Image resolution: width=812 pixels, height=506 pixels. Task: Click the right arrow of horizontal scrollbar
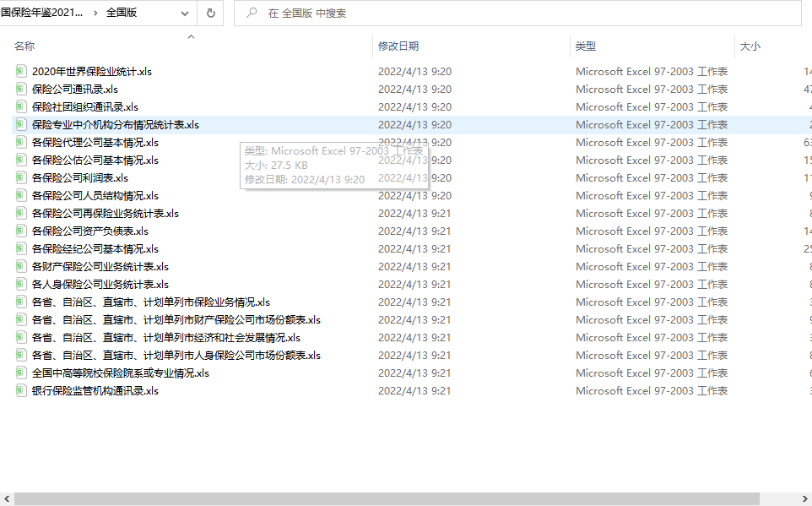pos(806,498)
